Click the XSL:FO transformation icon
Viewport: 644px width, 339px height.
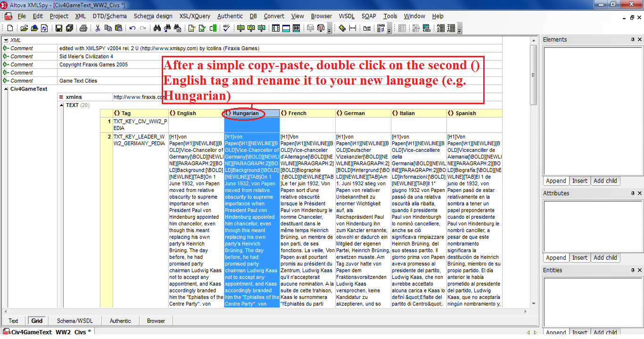tap(251, 28)
